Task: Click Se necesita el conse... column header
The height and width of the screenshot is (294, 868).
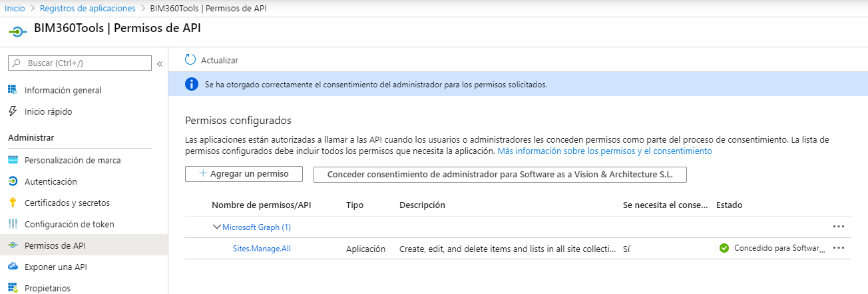Action: [x=666, y=205]
